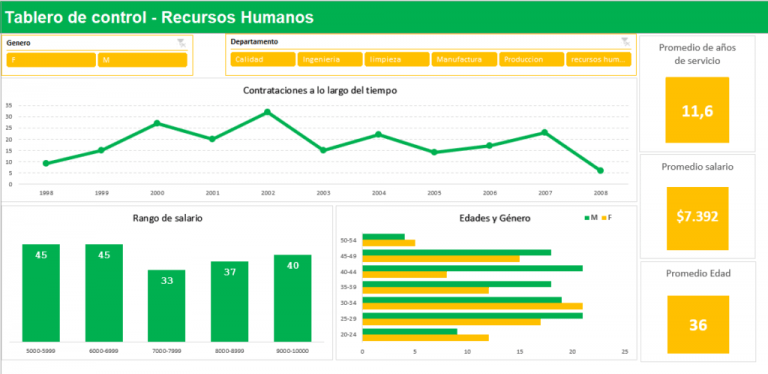The image size is (768, 374).
Task: Click the green M legend swatch
Action: [586, 218]
